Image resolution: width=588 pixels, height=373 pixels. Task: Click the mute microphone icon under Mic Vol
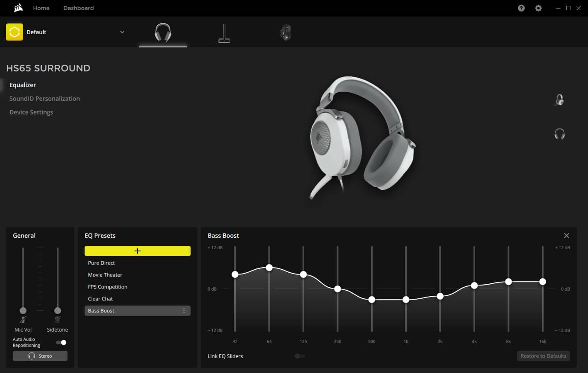(23, 320)
